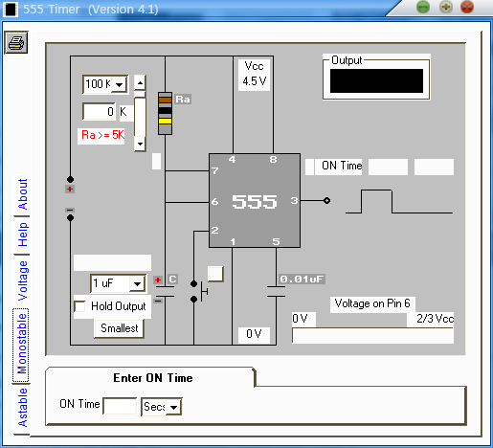Image resolution: width=493 pixels, height=448 pixels.
Task: Click the minus supply terminal
Action: (70, 210)
